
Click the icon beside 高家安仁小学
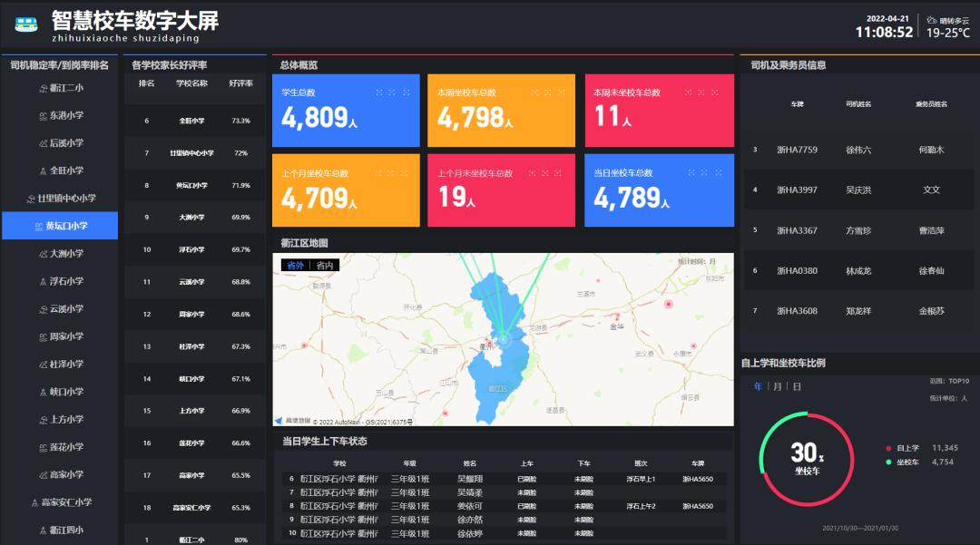pos(35,502)
